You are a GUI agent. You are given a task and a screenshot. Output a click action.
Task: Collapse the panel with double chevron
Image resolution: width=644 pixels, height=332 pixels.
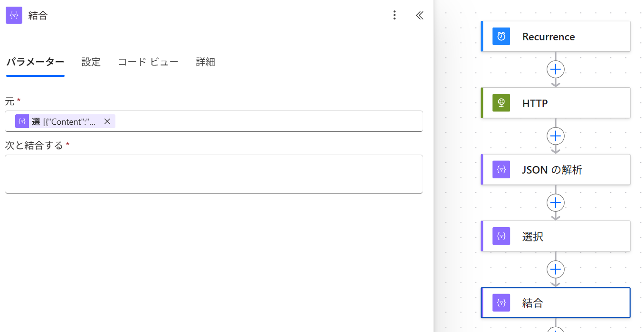point(419,15)
